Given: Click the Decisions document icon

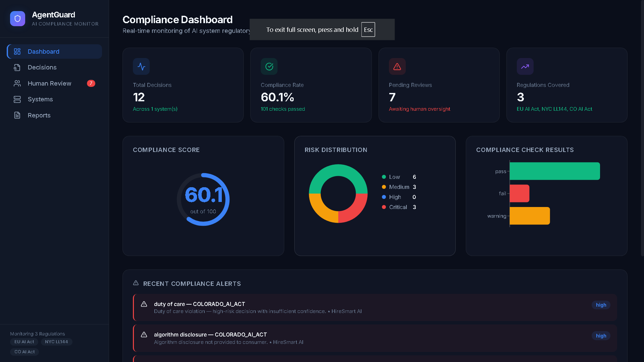Looking at the screenshot, I should point(17,67).
